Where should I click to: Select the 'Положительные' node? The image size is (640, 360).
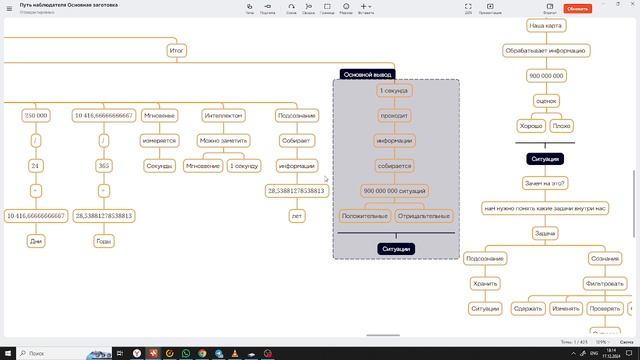click(364, 216)
